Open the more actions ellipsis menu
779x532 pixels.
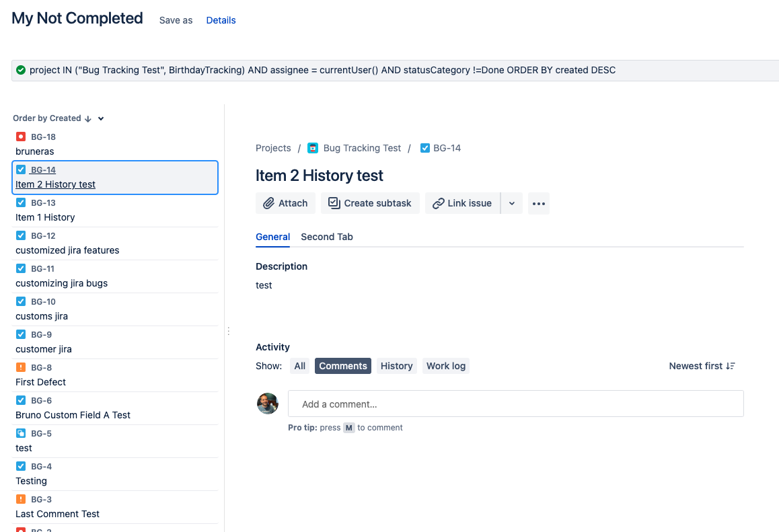[x=538, y=202]
